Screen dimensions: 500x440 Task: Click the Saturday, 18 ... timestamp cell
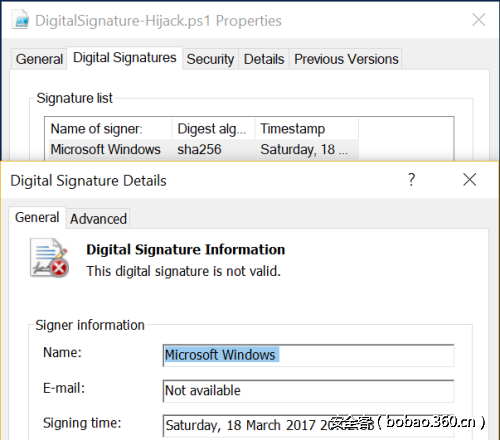[304, 149]
